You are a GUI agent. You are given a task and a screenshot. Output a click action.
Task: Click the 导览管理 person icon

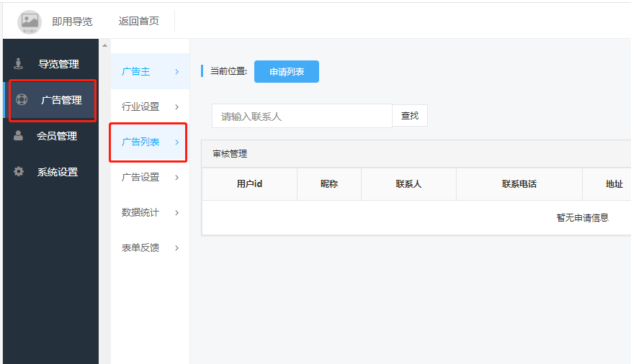pyautogui.click(x=19, y=63)
